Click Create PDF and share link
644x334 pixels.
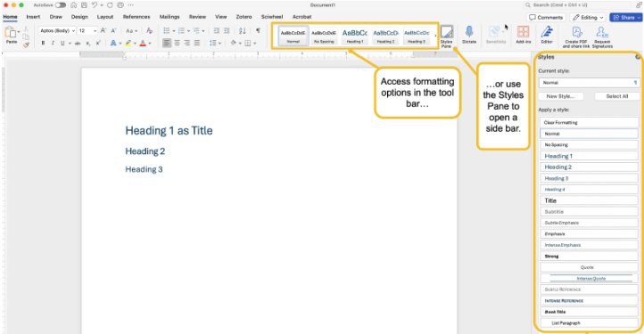coord(576,37)
